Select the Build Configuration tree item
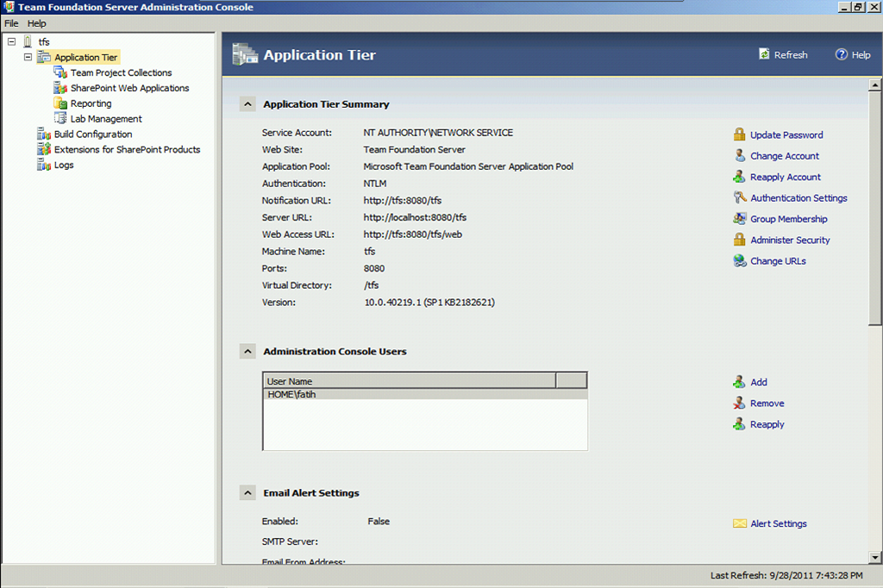The width and height of the screenshot is (883, 588). point(93,134)
